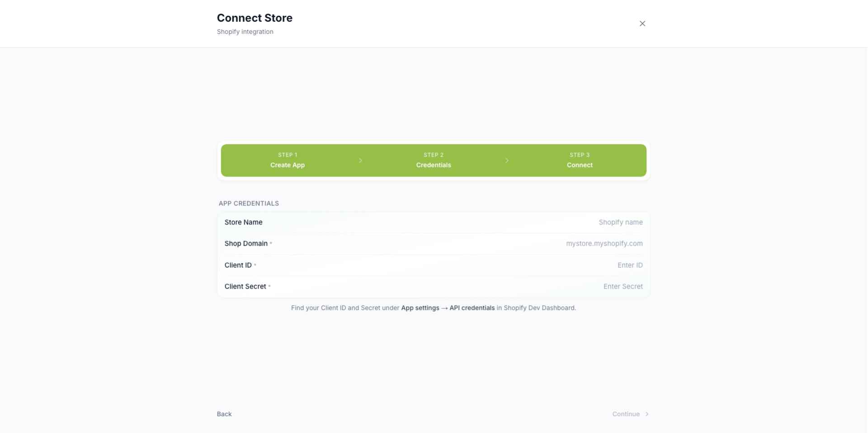
Task: Click the chevron after the Credentials step
Action: tap(507, 160)
